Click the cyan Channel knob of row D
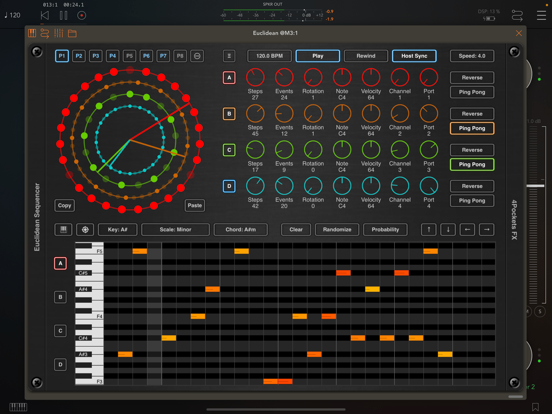Viewport: 552px width, 414px height. 400,186
